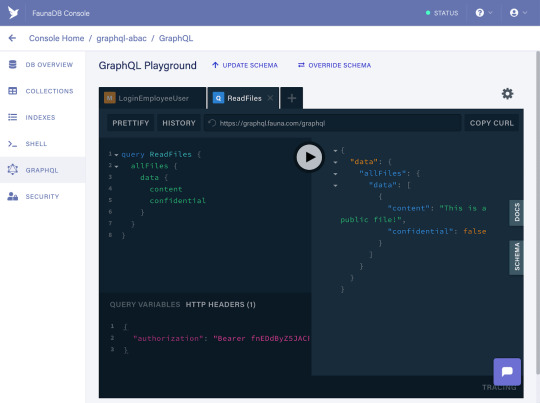Click the GraphQL Playground heading

[x=147, y=65]
